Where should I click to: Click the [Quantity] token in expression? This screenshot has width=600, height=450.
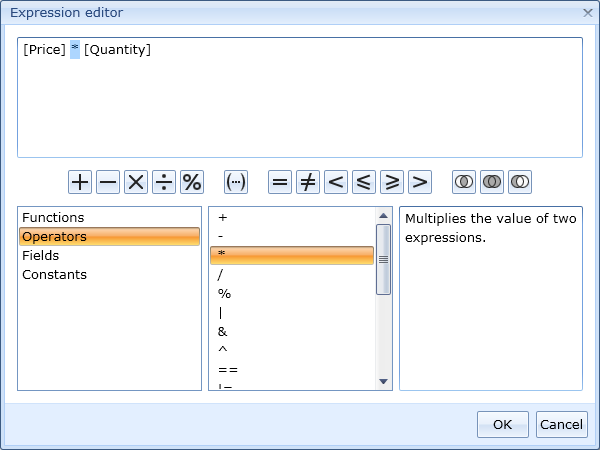pos(117,49)
